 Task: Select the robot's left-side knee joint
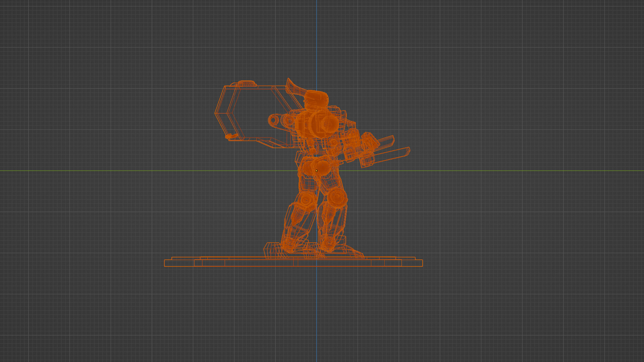(306, 199)
